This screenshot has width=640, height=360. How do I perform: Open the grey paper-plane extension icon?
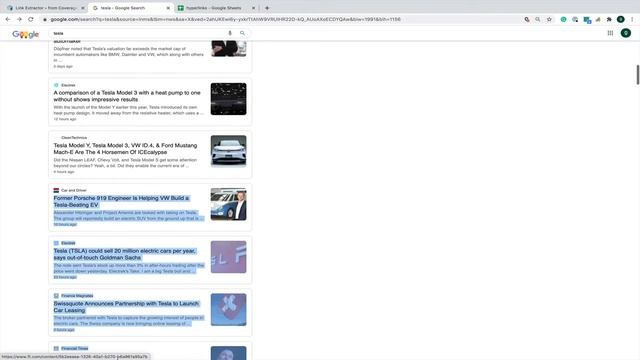pos(598,19)
